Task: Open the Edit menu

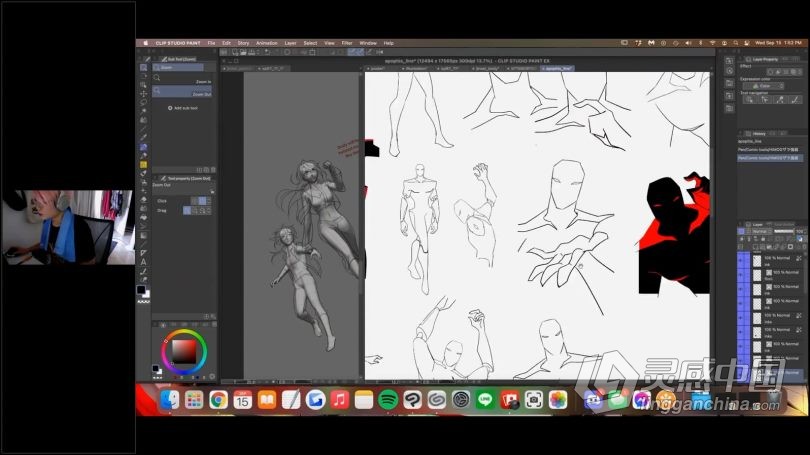Action: (226, 43)
